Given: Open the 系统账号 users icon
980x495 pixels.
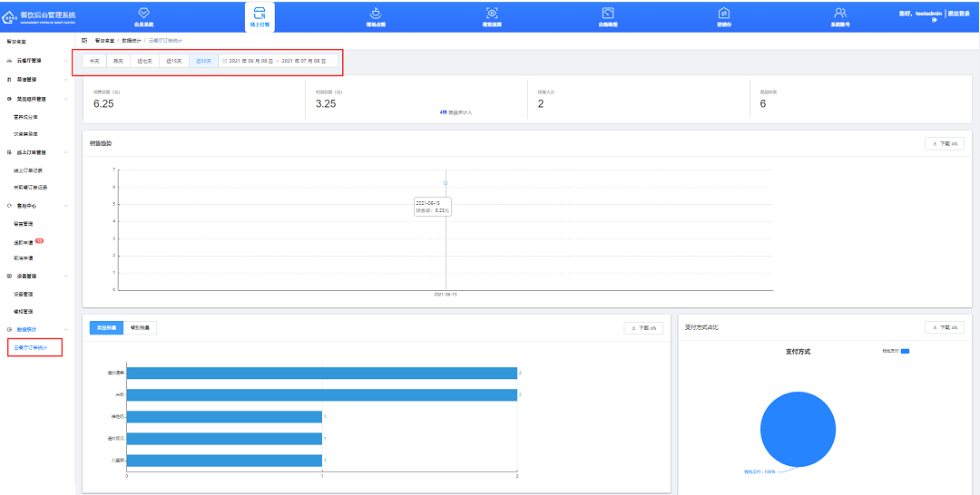Looking at the screenshot, I should point(840,13).
